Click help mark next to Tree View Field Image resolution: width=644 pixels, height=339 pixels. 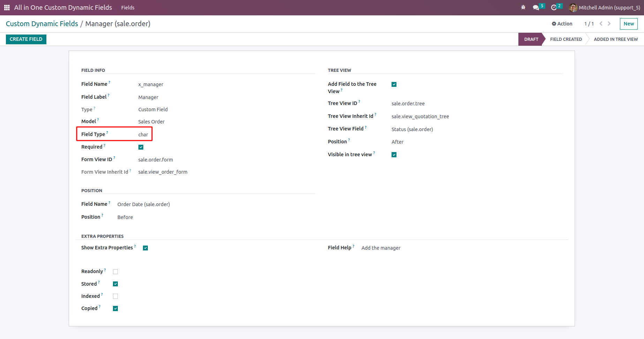tap(366, 127)
